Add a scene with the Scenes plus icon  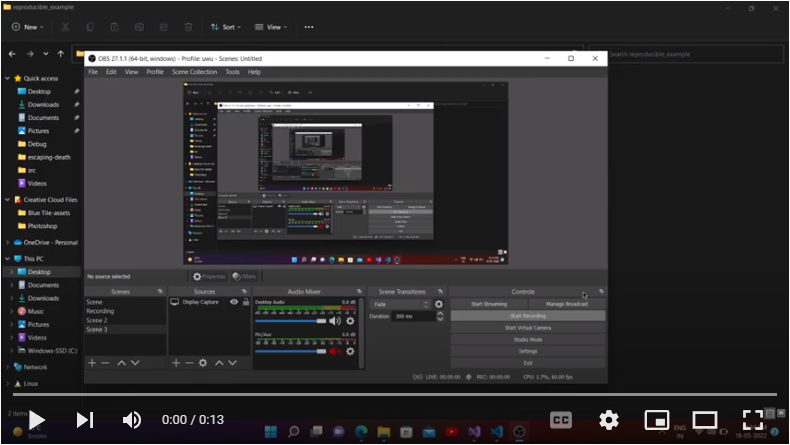92,363
